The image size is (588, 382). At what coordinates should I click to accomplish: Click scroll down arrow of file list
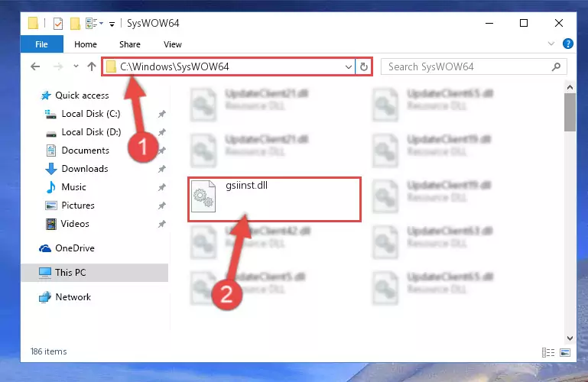click(570, 338)
